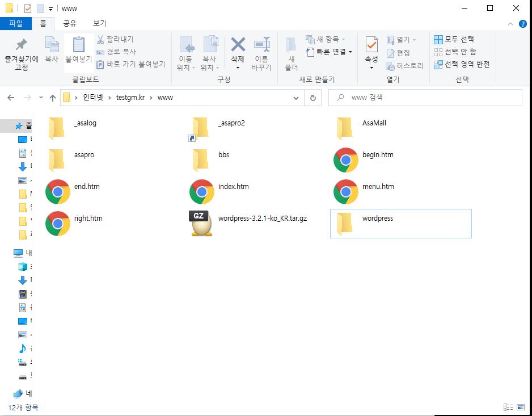The width and height of the screenshot is (532, 416).
Task: Open the View (보기) ribbon tab
Action: coord(99,23)
